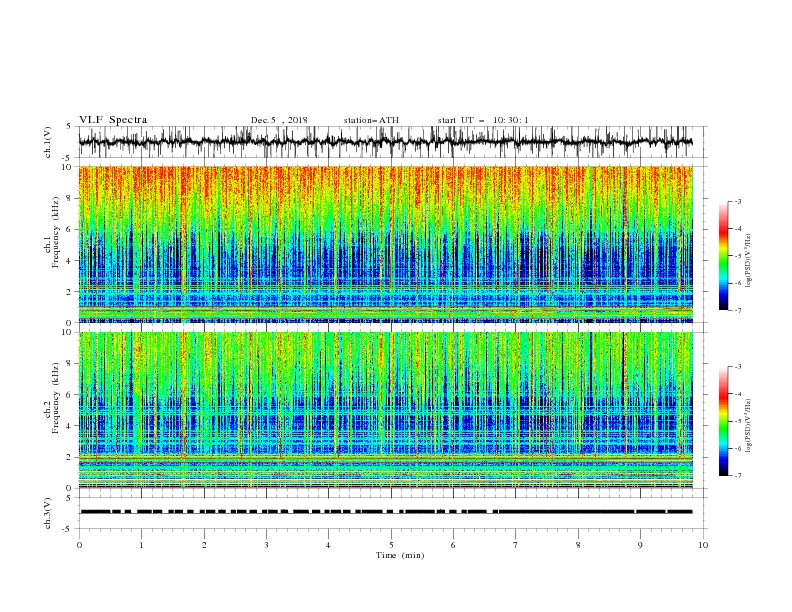Click the "-7" label on ch.2 colorbar
The image size is (792, 612).
coord(737,476)
